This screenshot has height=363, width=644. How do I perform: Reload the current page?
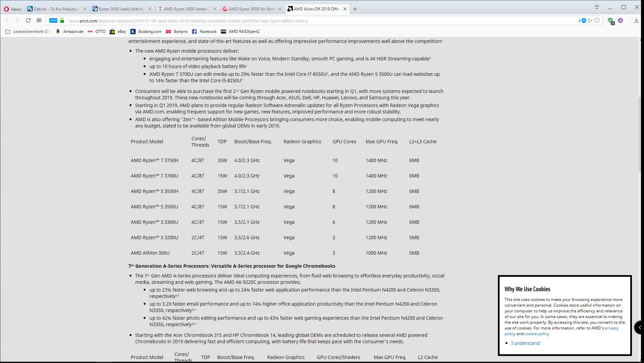click(28, 20)
